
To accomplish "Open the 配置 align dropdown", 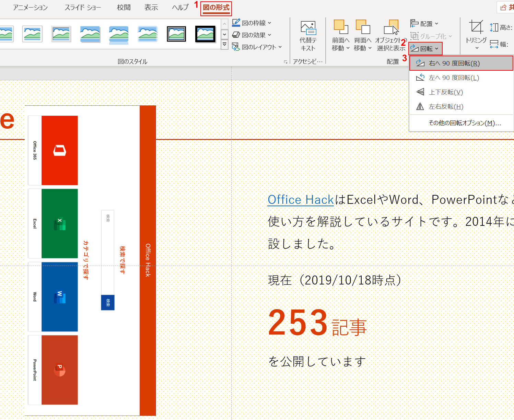I will (x=424, y=24).
